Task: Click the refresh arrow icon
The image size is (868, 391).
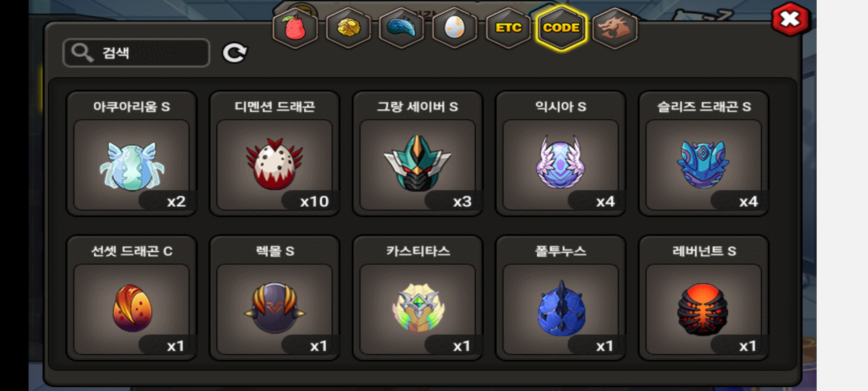Action: 235,53
